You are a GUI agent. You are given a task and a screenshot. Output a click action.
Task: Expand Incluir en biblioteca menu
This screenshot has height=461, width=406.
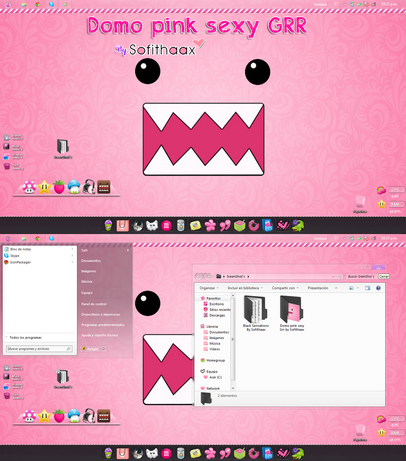[245, 288]
